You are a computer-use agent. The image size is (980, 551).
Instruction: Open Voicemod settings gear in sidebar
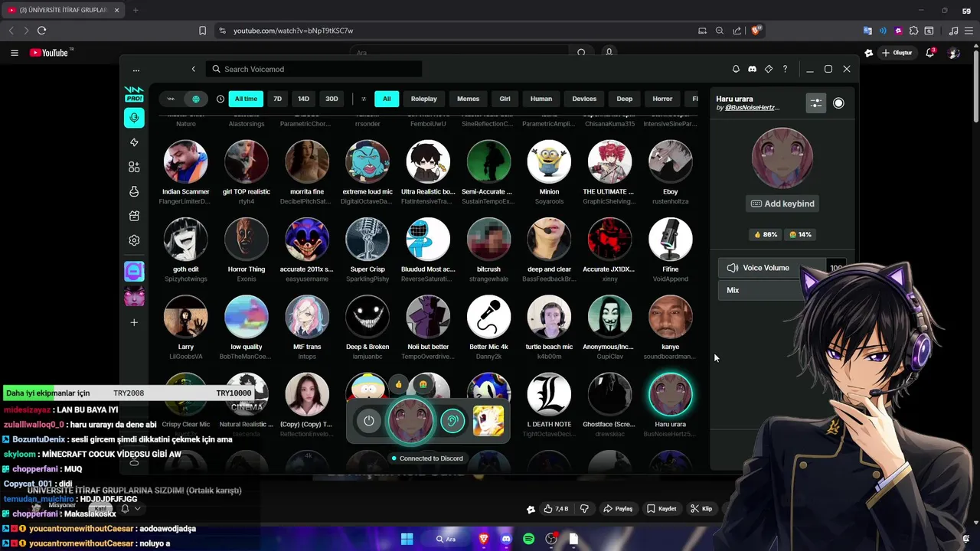(x=134, y=240)
